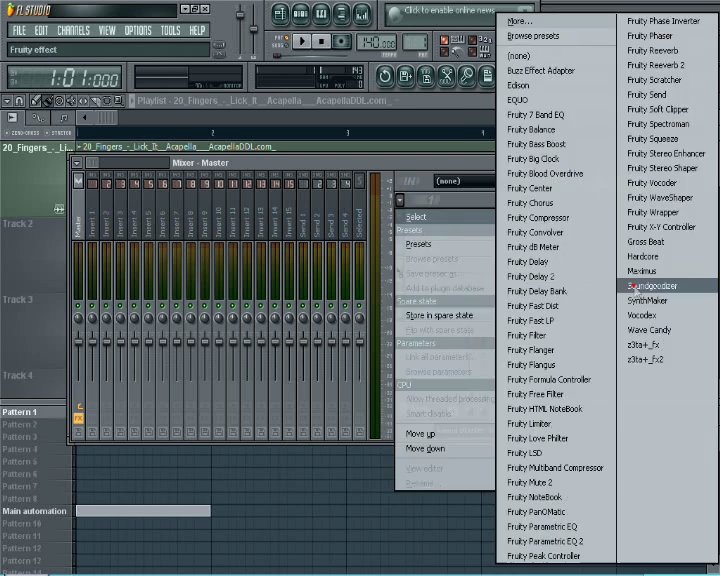This screenshot has height=576, width=720.
Task: Click Browse presets in plugin list
Action: pyautogui.click(x=556, y=36)
